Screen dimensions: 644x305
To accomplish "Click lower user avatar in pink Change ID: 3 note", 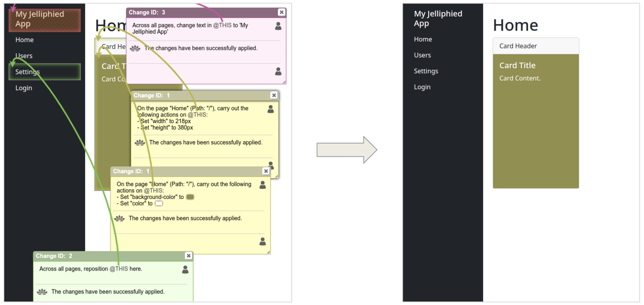I will (278, 71).
